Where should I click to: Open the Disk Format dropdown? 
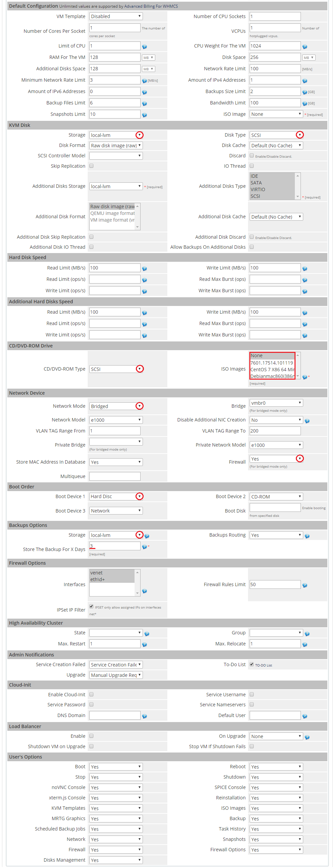click(116, 146)
